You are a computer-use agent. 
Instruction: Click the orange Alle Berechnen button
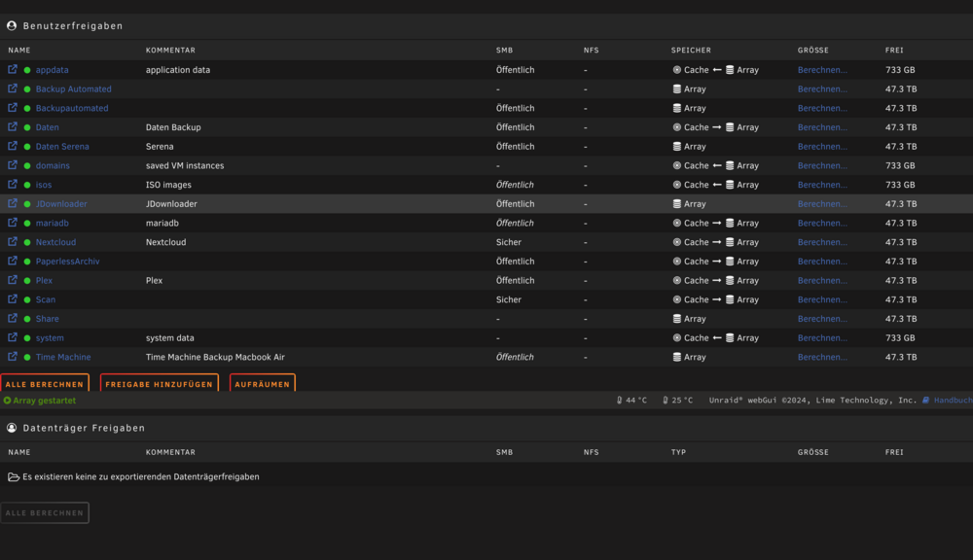[x=45, y=383]
